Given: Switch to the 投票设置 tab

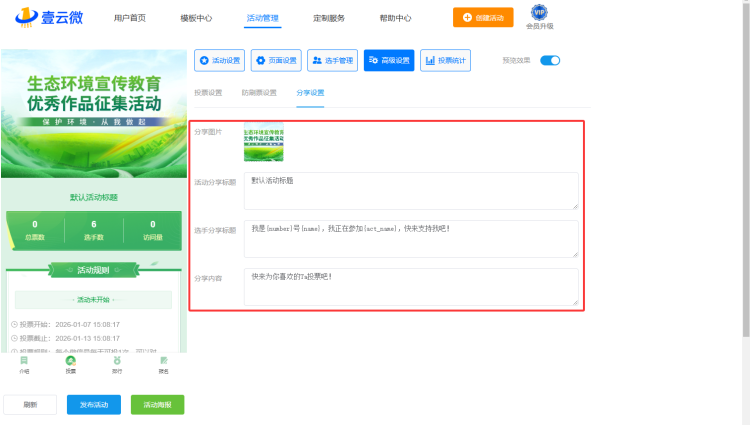Looking at the screenshot, I should pos(208,93).
